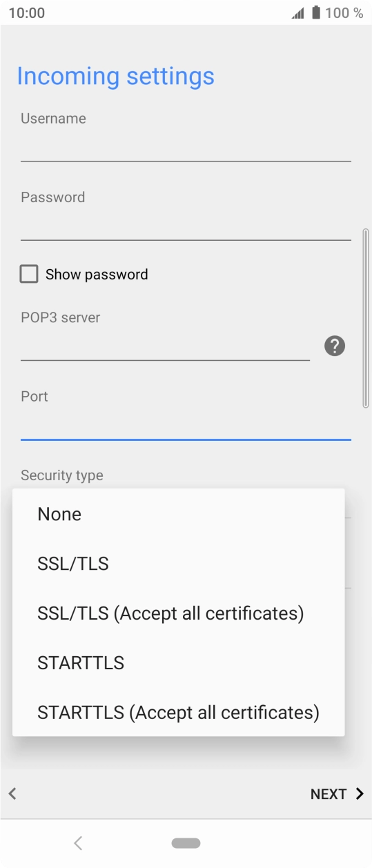Go back using the bottom-left chevron

(12, 793)
